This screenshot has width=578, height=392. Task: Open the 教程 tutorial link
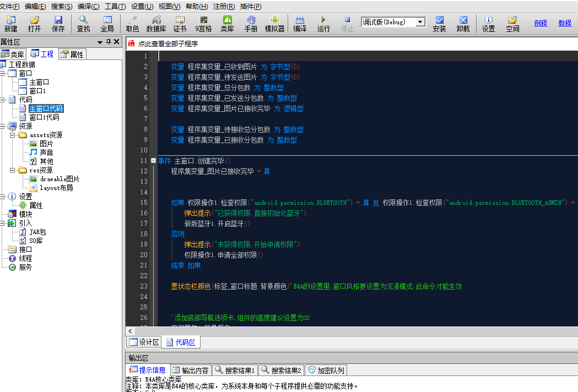tap(565, 23)
